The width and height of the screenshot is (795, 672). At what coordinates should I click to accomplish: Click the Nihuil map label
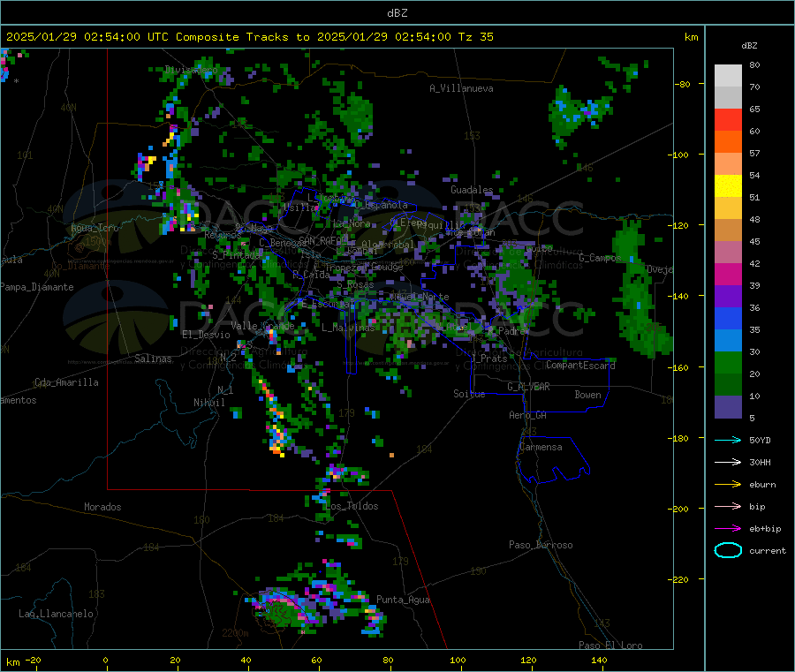click(209, 403)
